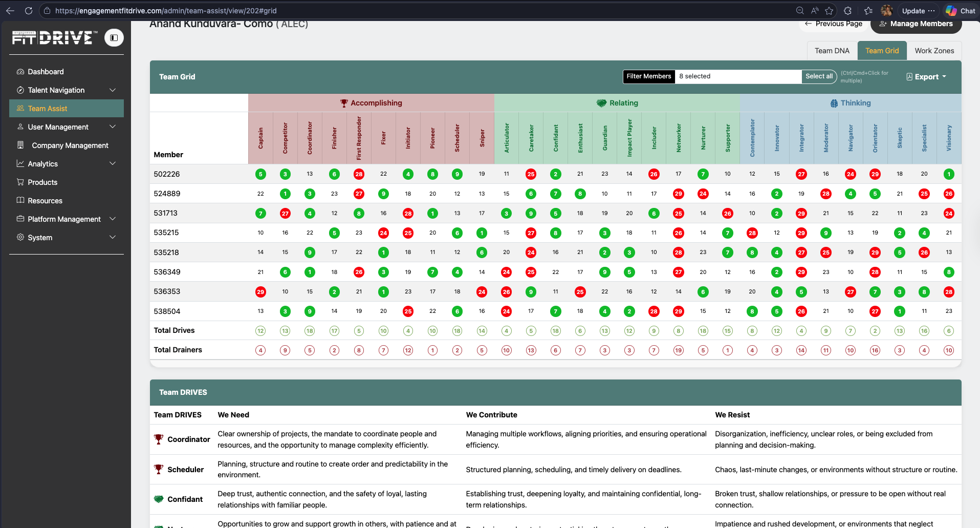Click the trophy icon next to Coordinator drive
980x528 pixels.
click(x=159, y=439)
